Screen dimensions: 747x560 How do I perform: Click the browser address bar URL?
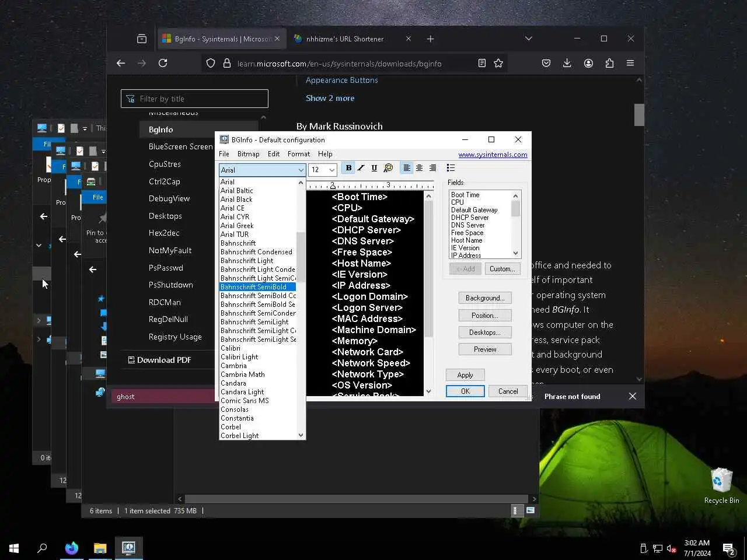coord(339,64)
